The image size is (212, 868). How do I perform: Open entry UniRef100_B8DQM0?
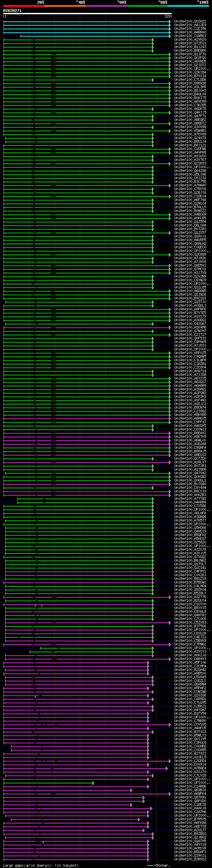[x=190, y=51]
